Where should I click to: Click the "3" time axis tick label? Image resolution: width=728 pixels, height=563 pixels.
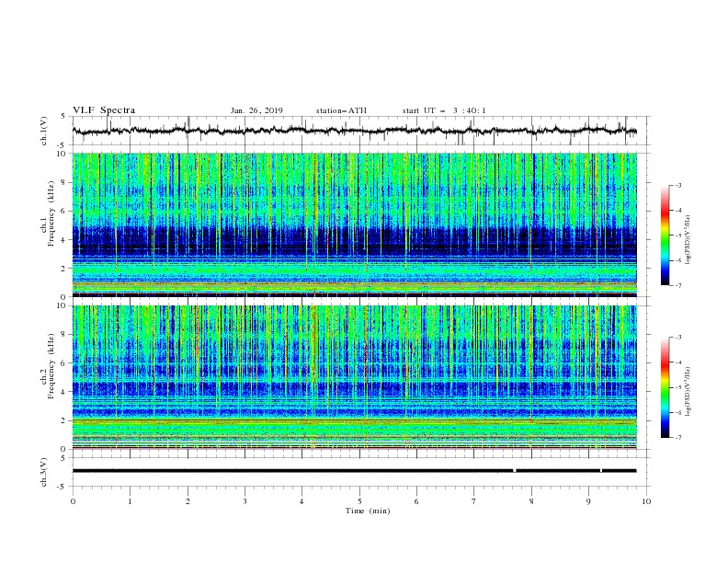pyautogui.click(x=245, y=501)
